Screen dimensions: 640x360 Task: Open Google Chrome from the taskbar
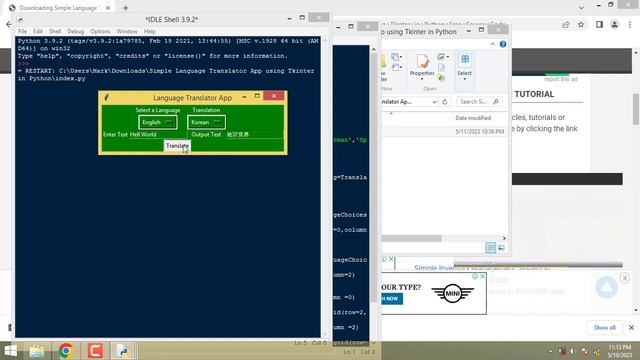(66, 351)
